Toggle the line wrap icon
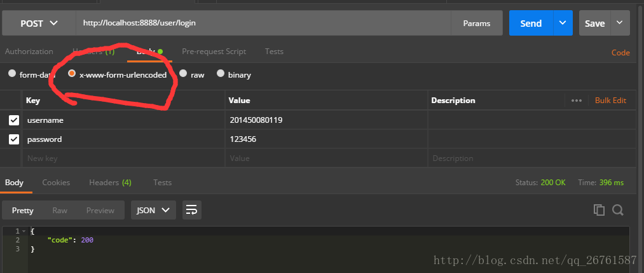Screen dimensions: 644x273 [192, 210]
